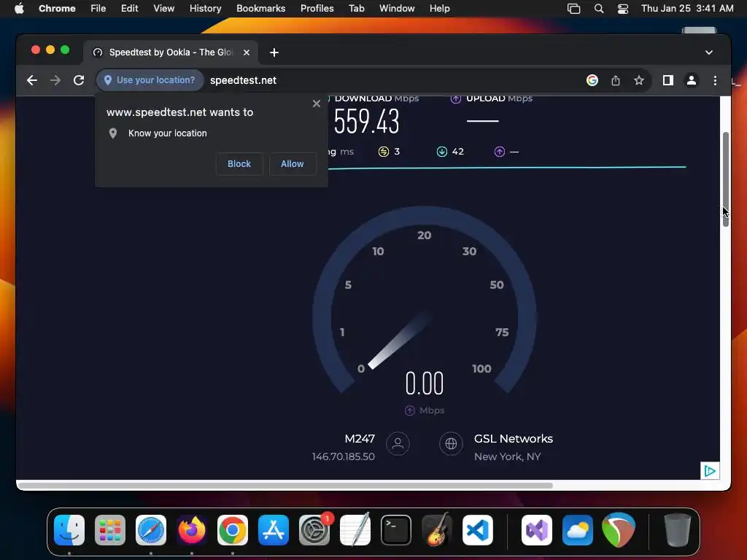Image resolution: width=747 pixels, height=560 pixels.
Task: Dismiss the location permission popup
Action: click(x=317, y=104)
